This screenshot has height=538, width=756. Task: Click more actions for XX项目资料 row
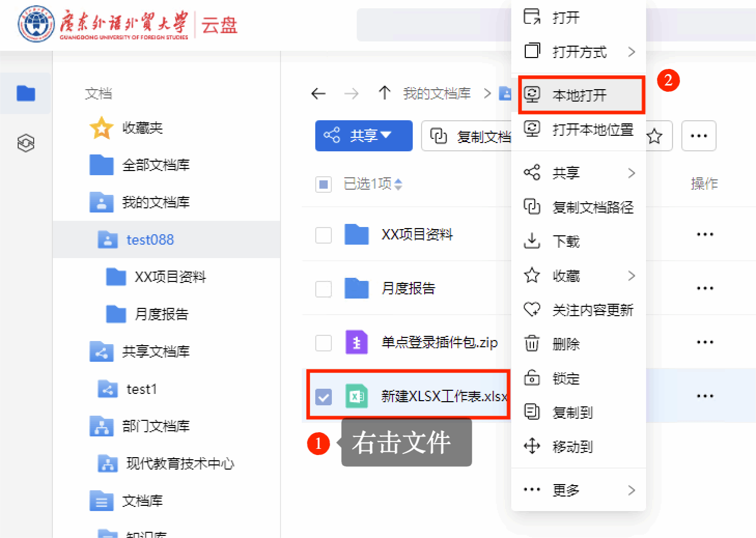[x=705, y=234]
